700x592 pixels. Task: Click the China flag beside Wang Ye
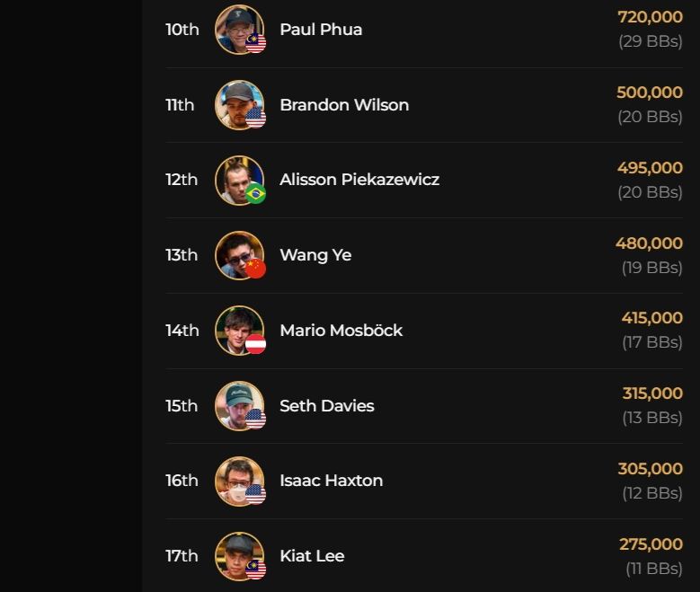[x=256, y=269]
